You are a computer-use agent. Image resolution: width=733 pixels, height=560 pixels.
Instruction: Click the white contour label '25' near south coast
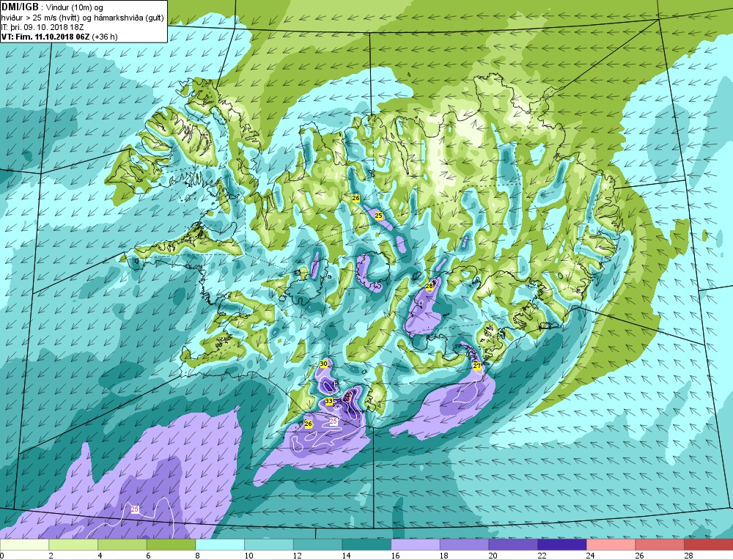tap(334, 421)
